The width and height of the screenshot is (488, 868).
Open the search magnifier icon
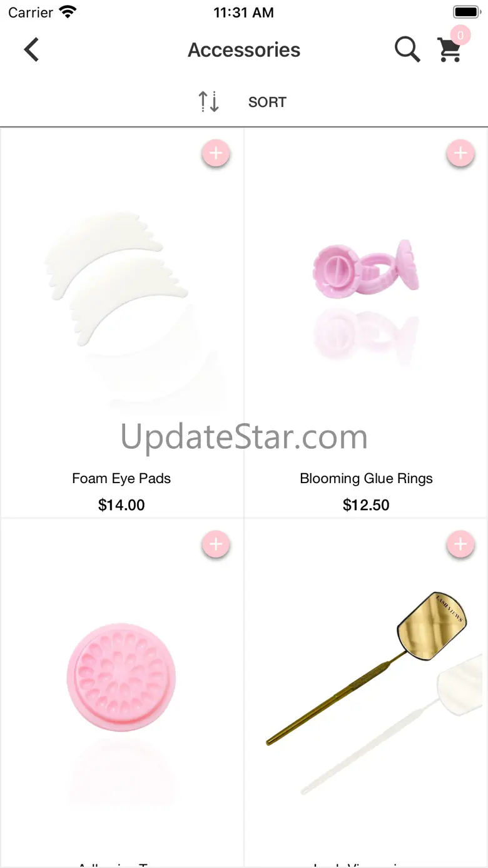(407, 49)
